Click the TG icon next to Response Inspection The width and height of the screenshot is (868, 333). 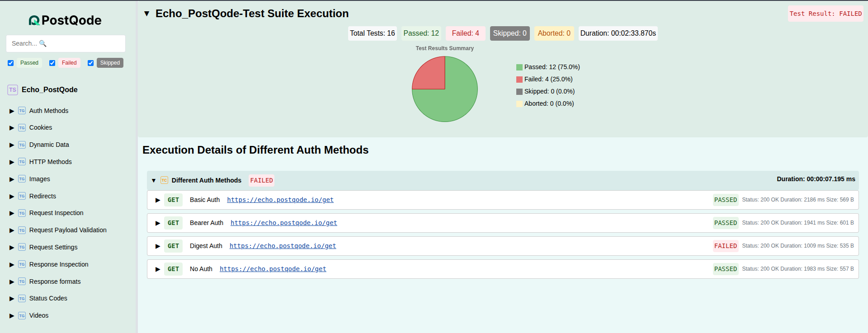pos(22,264)
